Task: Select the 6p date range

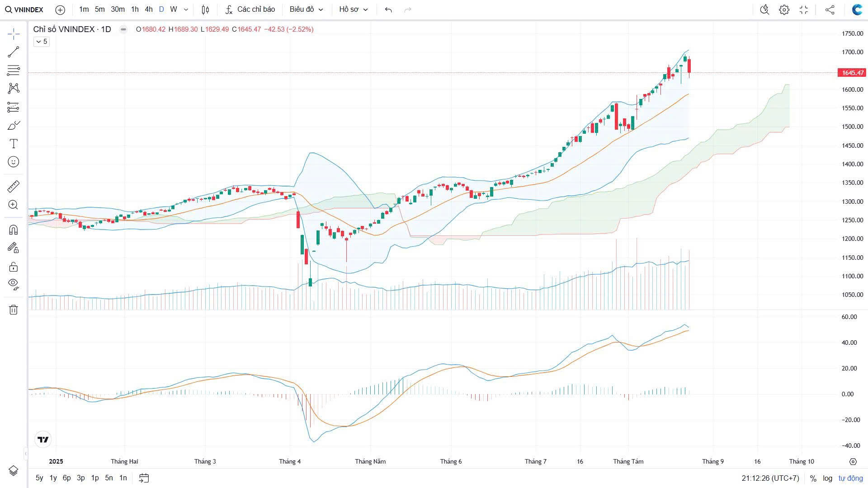Action: coord(67,478)
